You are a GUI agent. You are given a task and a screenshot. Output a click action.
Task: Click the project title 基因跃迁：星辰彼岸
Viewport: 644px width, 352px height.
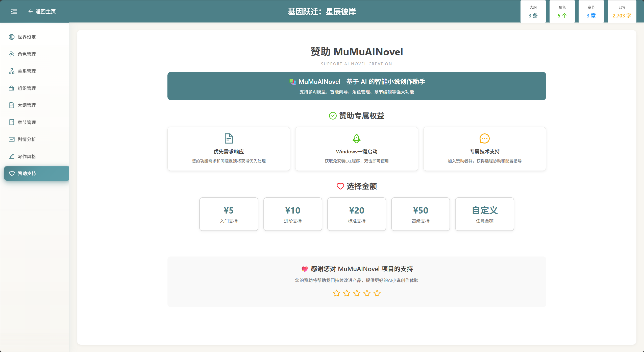pyautogui.click(x=322, y=12)
